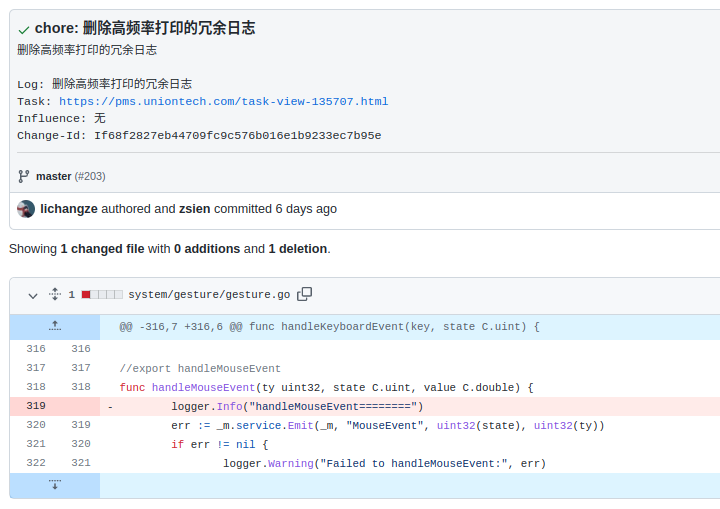
Task: Open zsien's committer profile
Action: pyautogui.click(x=195, y=209)
